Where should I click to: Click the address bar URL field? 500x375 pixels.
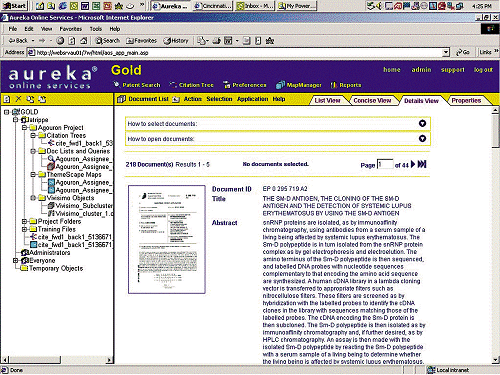[x=235, y=53]
